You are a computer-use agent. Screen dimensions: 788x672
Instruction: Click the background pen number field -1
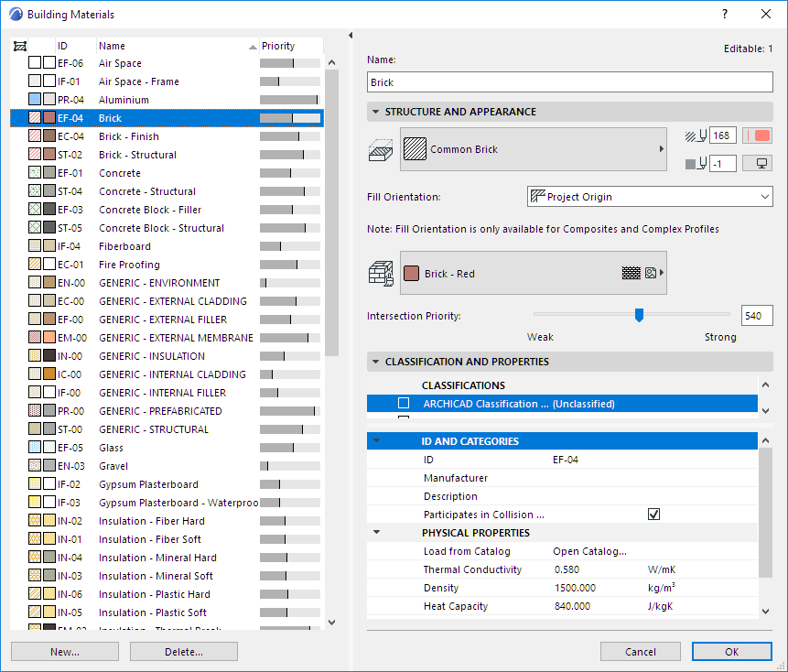(x=723, y=163)
